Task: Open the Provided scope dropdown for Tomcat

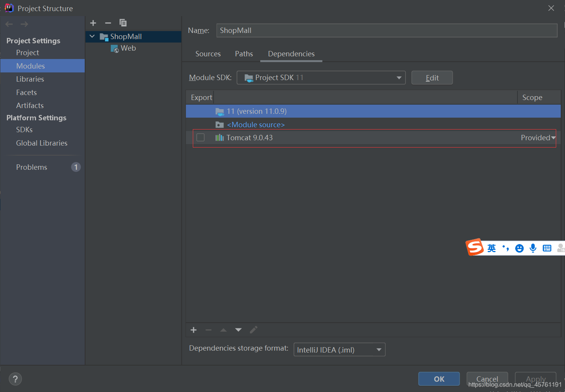Action: tap(538, 138)
